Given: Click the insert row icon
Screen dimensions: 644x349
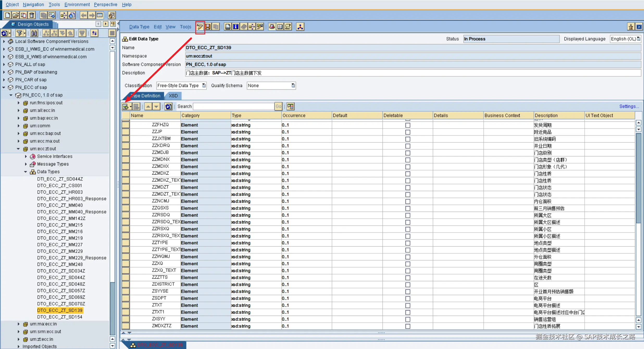Looking at the screenshot, I should pos(126,106).
